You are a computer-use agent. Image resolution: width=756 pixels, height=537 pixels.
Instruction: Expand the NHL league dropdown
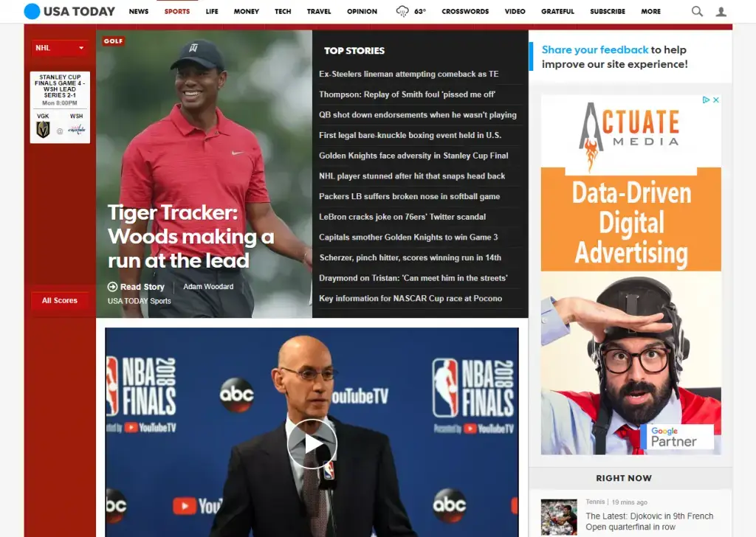coord(60,48)
